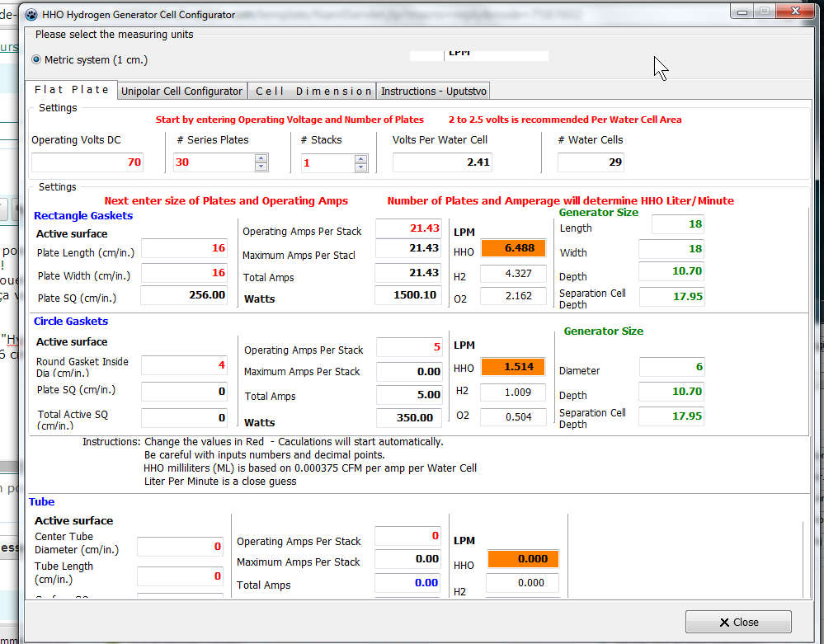Increase Series Plates with up arrow
The height and width of the screenshot is (644, 824).
click(x=261, y=157)
